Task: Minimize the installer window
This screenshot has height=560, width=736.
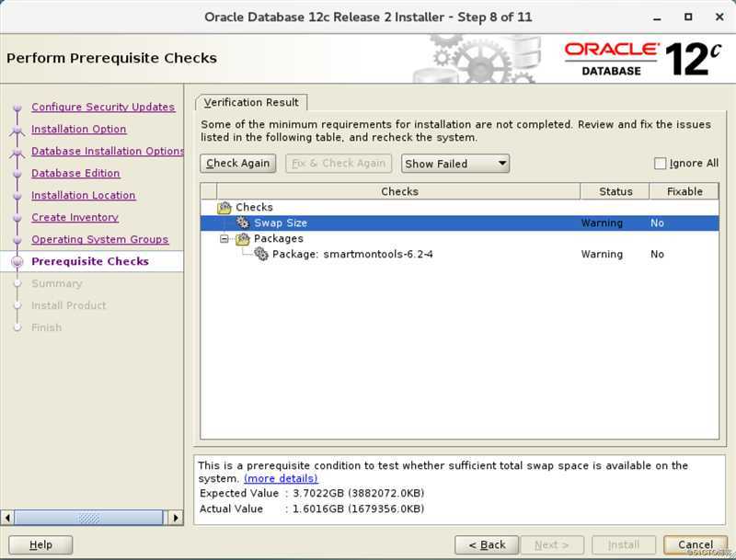Action: [x=657, y=17]
